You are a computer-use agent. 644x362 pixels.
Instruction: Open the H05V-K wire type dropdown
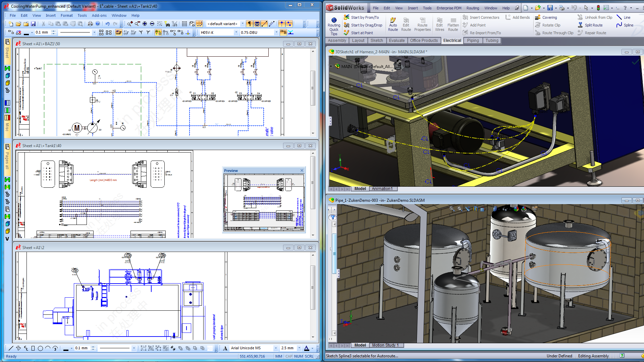coord(236,32)
